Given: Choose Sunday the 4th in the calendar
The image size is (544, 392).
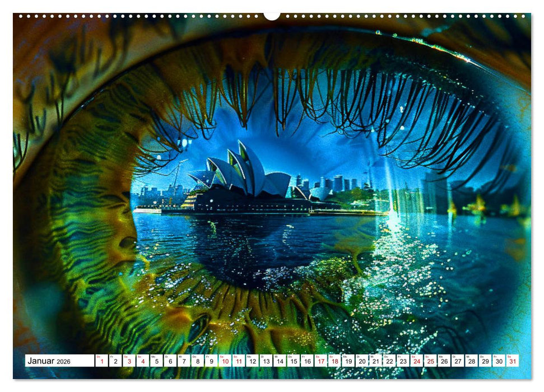Looking at the screenshot, I should 143,361.
